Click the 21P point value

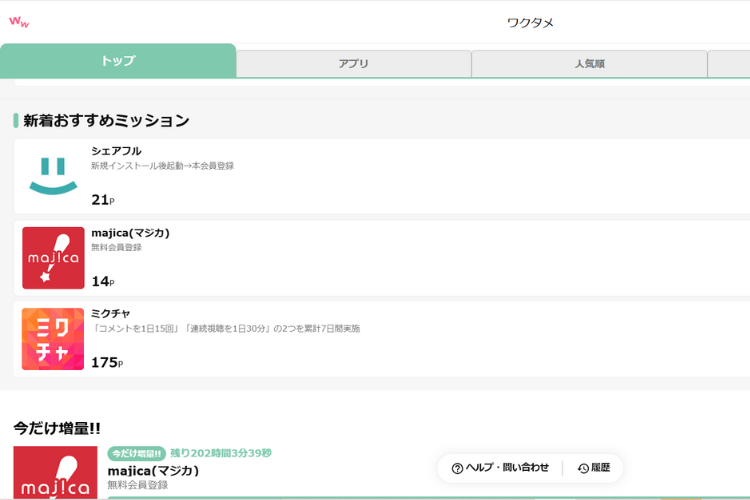[x=103, y=200]
